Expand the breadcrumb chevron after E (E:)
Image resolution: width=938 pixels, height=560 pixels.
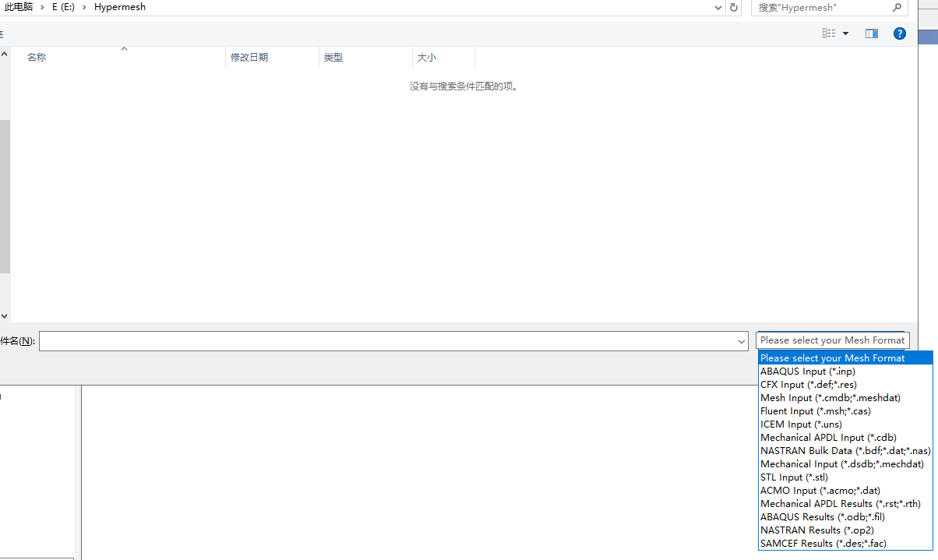(x=84, y=7)
